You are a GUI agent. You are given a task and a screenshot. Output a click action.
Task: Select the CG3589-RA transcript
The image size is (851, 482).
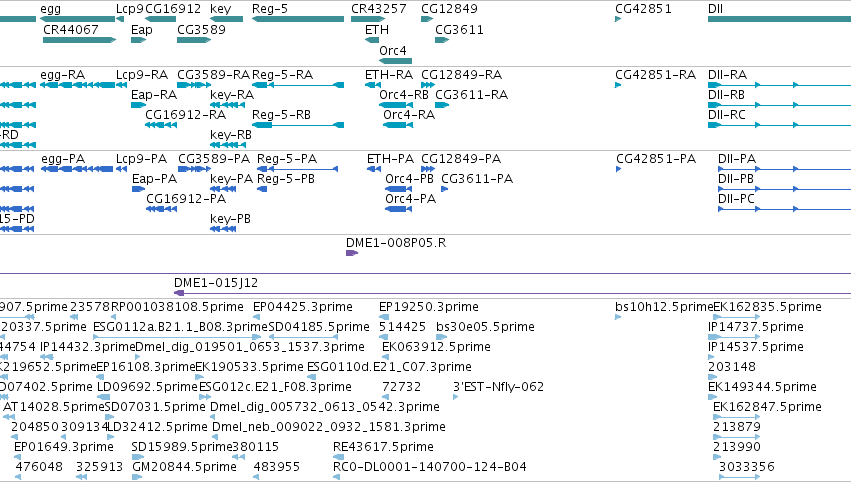click(194, 85)
